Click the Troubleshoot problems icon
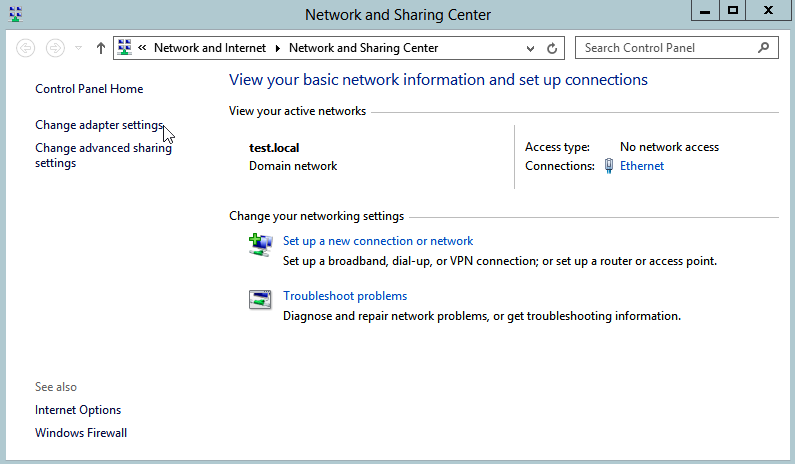 click(x=260, y=299)
